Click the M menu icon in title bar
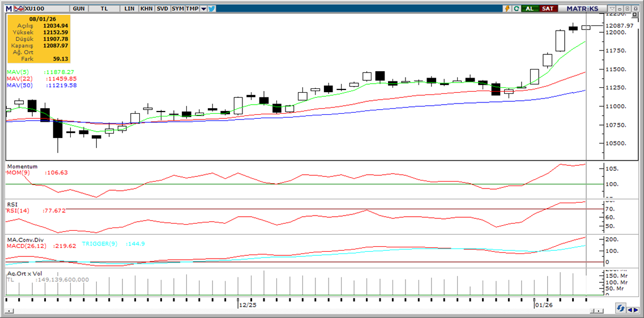This screenshot has width=644, height=318. (8, 9)
